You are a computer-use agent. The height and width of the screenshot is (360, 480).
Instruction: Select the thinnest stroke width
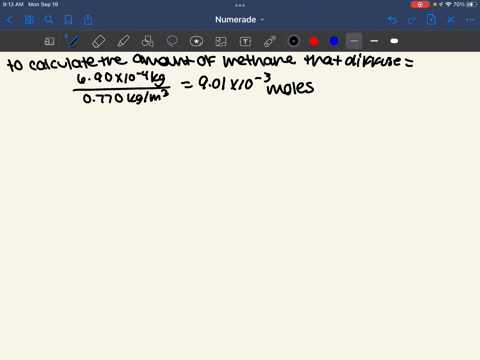pos(354,41)
